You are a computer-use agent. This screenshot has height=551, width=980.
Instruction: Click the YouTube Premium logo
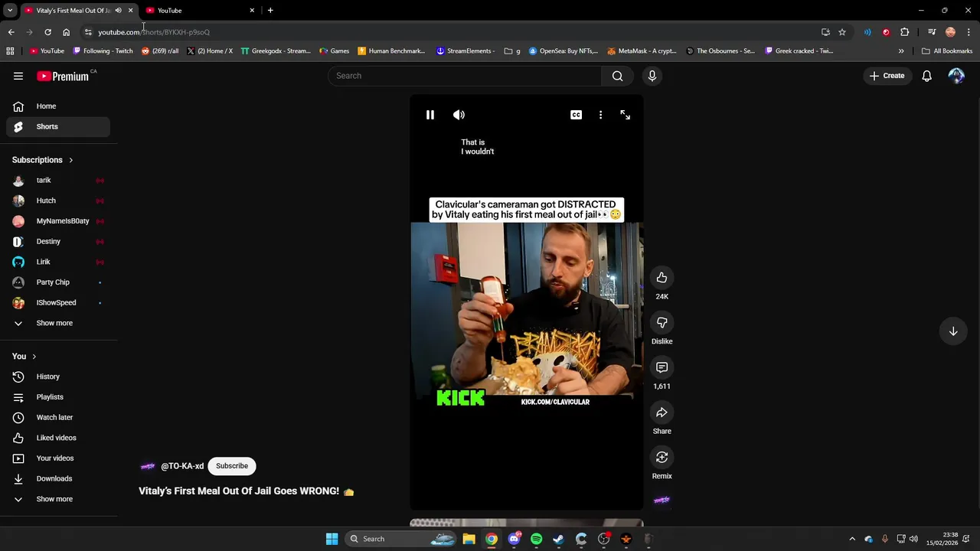tap(63, 76)
